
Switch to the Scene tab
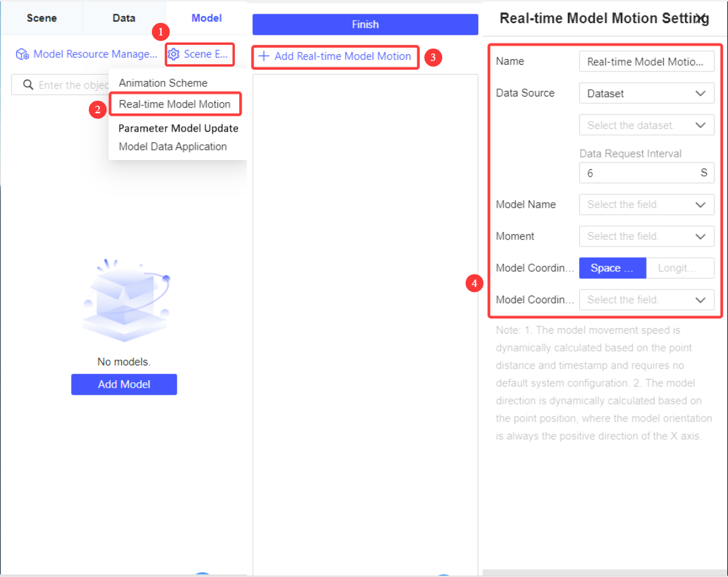point(41,18)
